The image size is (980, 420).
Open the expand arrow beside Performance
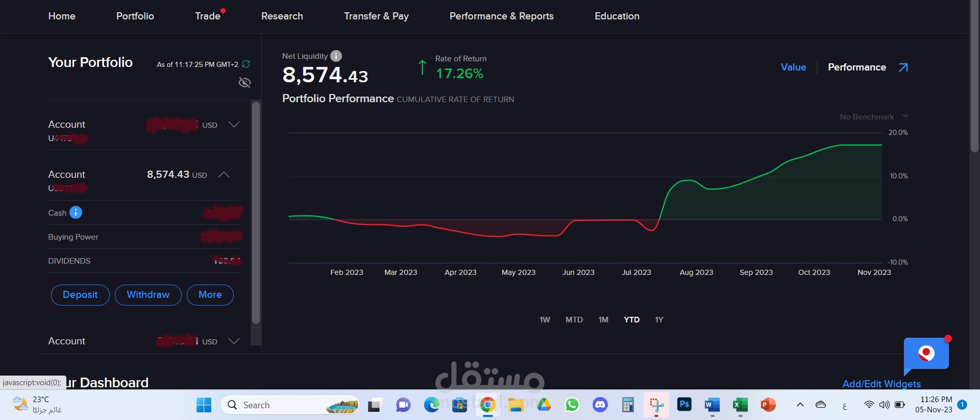[x=903, y=67]
